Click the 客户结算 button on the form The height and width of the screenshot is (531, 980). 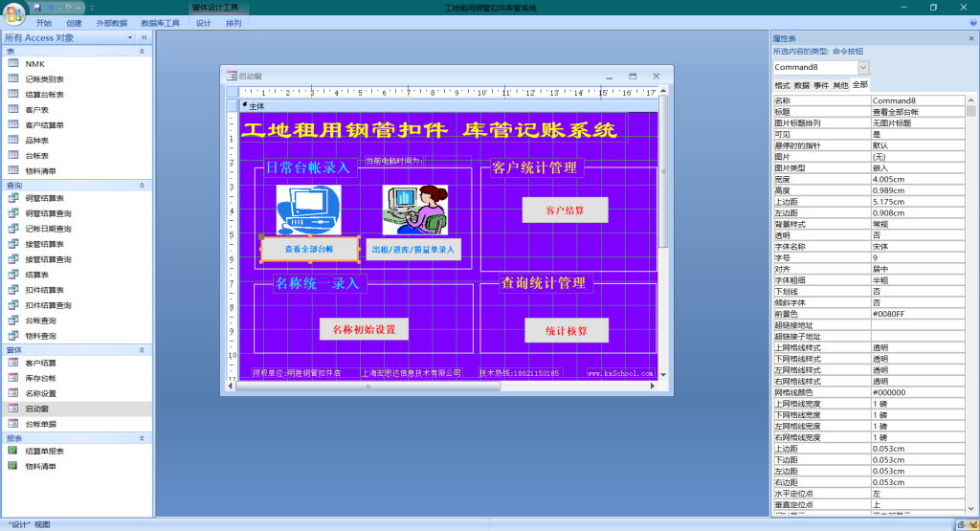pyautogui.click(x=565, y=210)
